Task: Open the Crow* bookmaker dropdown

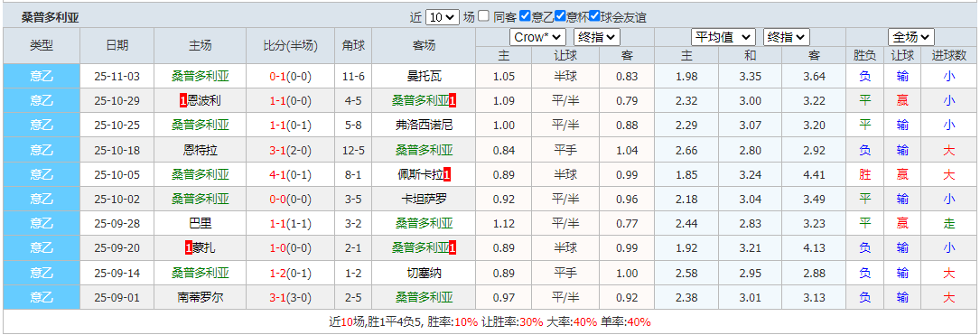Action: click(538, 38)
